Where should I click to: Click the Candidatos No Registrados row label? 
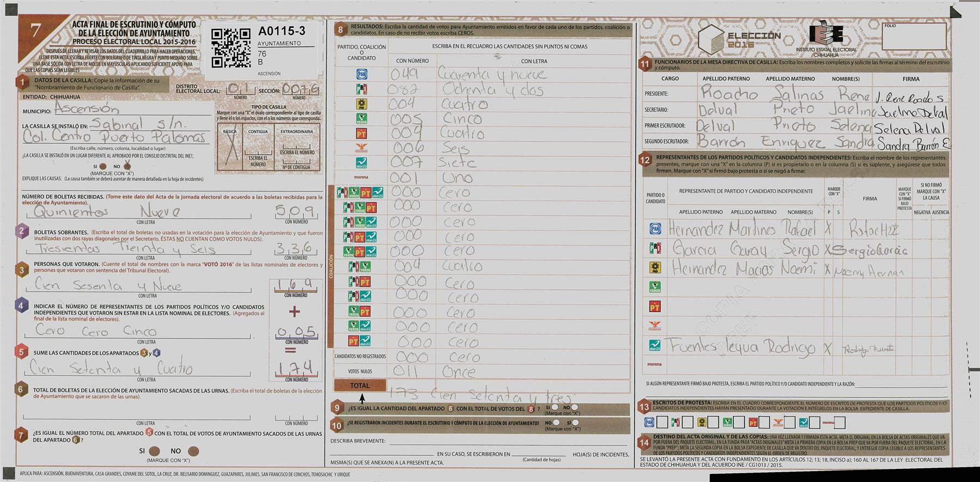pyautogui.click(x=360, y=357)
